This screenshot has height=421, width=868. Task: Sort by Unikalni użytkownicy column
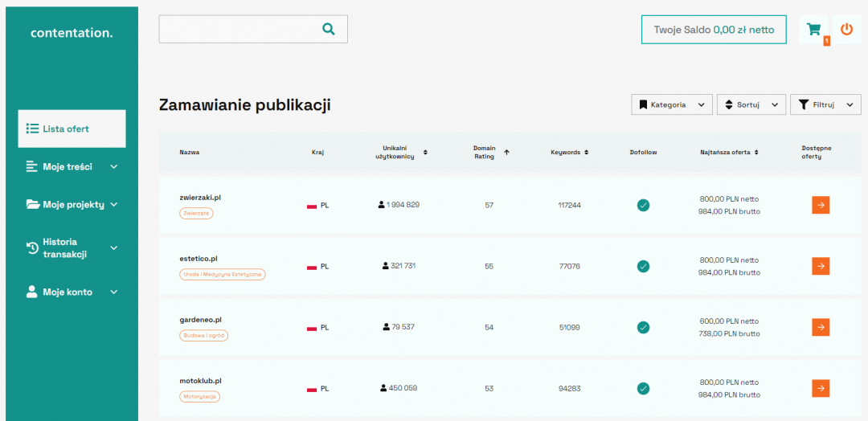pyautogui.click(x=425, y=152)
